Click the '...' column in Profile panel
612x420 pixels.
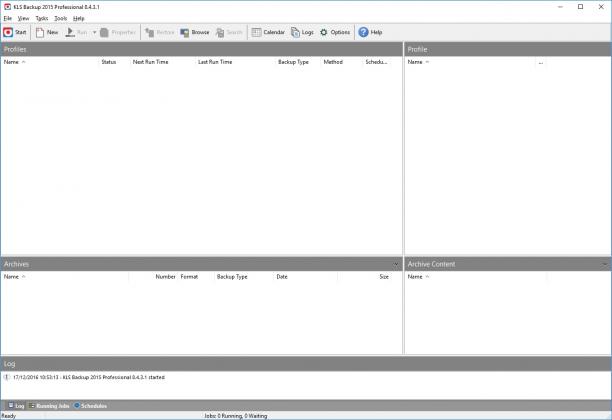click(541, 62)
